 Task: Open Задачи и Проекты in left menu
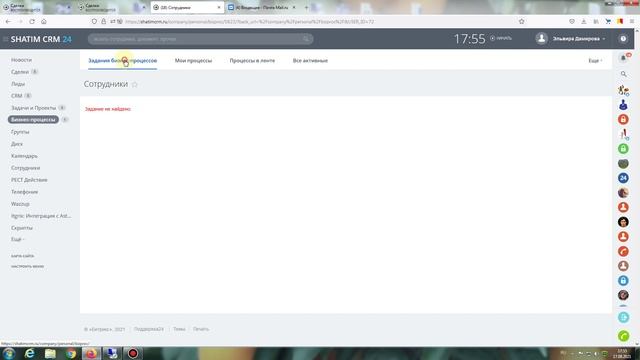[33, 108]
